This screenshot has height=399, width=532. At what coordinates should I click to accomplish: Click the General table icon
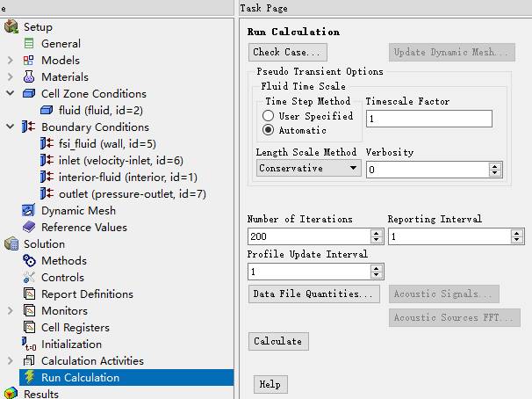29,43
